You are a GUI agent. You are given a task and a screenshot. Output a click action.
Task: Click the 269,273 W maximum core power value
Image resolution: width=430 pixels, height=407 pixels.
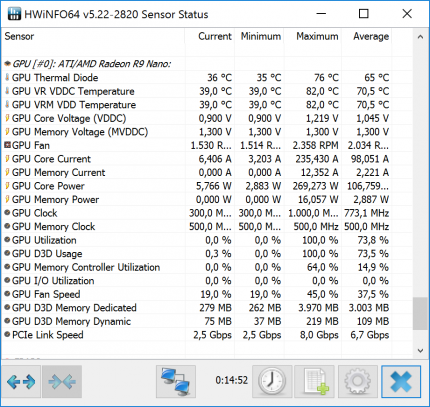[316, 186]
